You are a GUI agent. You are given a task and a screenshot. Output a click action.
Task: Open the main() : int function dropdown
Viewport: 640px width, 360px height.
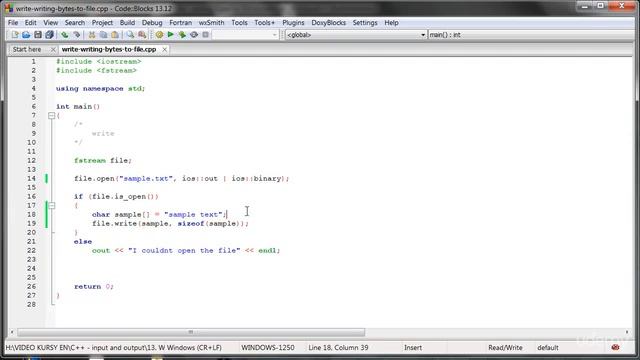(531, 35)
